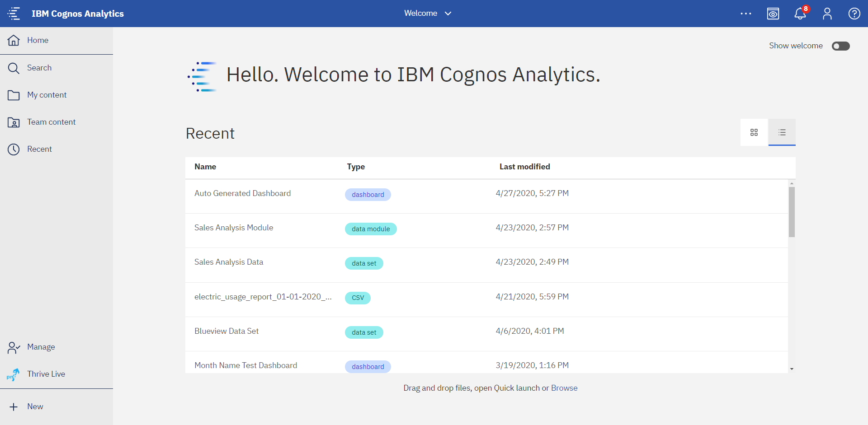The image size is (868, 425).
Task: Toggle the Show welcome switch
Action: 841,46
